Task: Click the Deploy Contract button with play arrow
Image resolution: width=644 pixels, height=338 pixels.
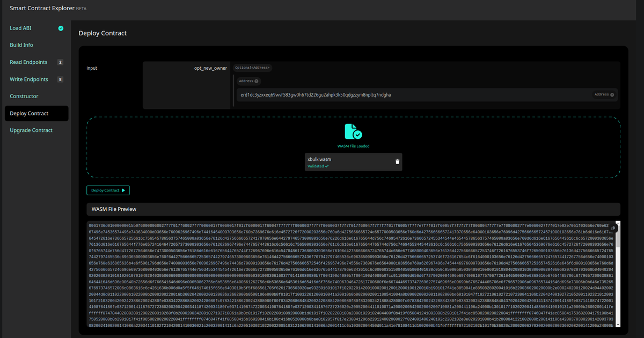Action: coord(108,190)
